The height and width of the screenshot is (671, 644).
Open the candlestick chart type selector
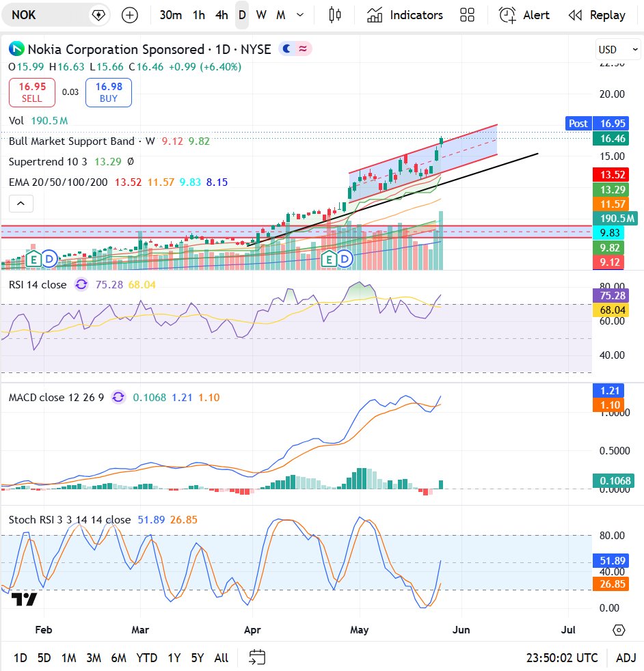click(x=335, y=16)
